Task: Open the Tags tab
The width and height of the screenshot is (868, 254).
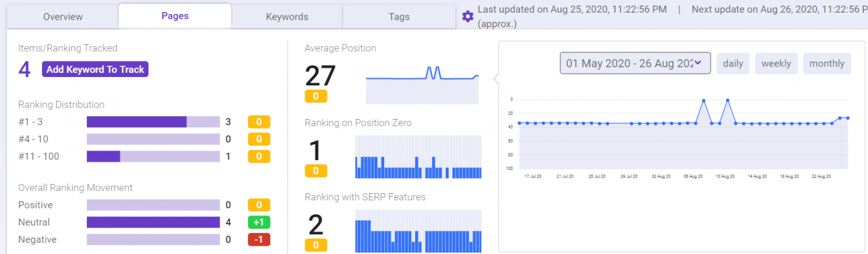Action: (x=399, y=16)
